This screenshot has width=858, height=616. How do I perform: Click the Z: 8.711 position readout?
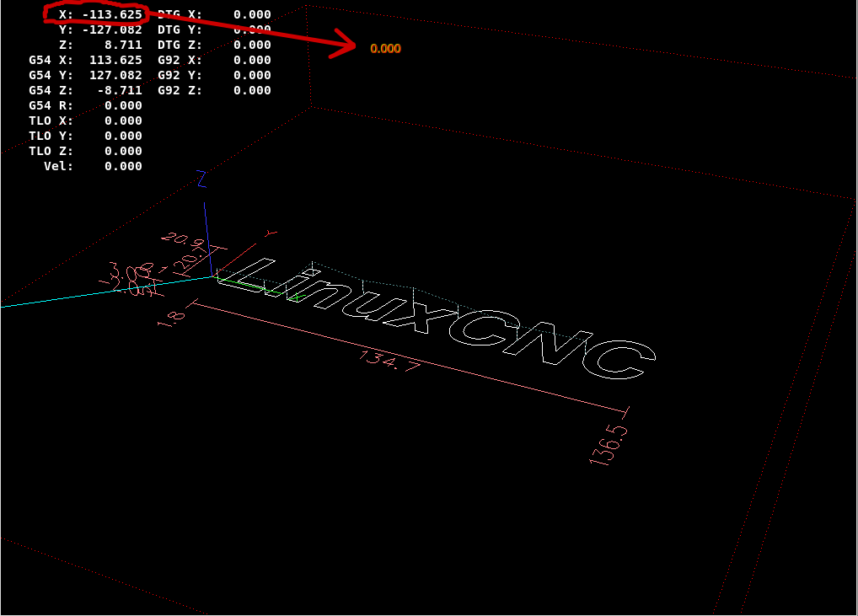[x=100, y=45]
